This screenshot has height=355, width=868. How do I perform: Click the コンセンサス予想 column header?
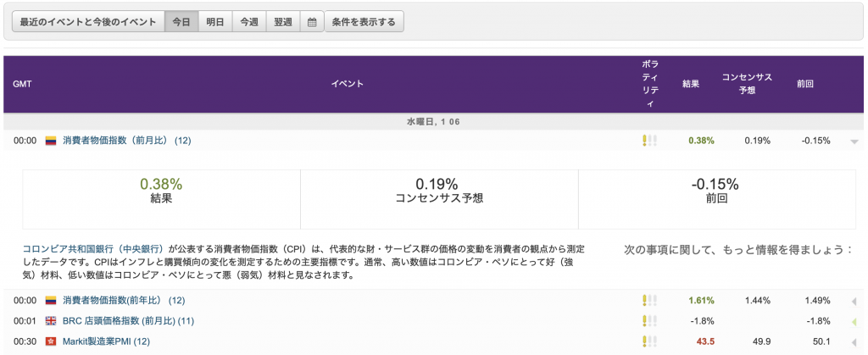tap(747, 84)
